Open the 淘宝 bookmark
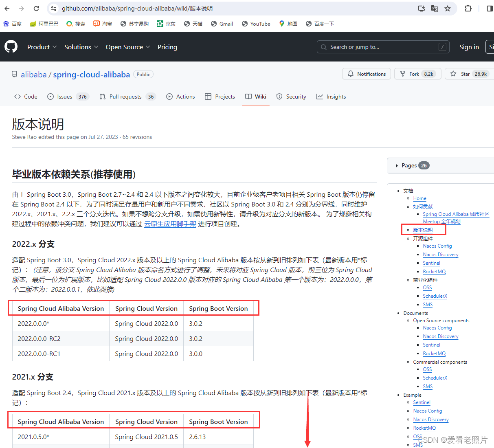Screen dimensions: 494x448 (x=103, y=24)
